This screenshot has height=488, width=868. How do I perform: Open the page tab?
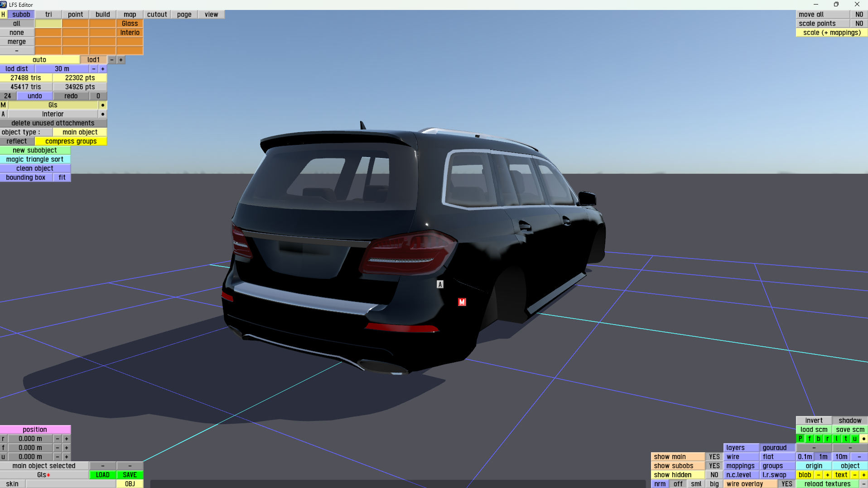coord(184,14)
